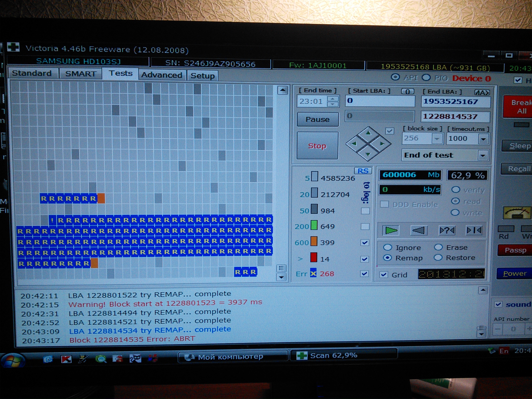Toggle the sound checkbox
This screenshot has width=532, height=399.
[498, 304]
